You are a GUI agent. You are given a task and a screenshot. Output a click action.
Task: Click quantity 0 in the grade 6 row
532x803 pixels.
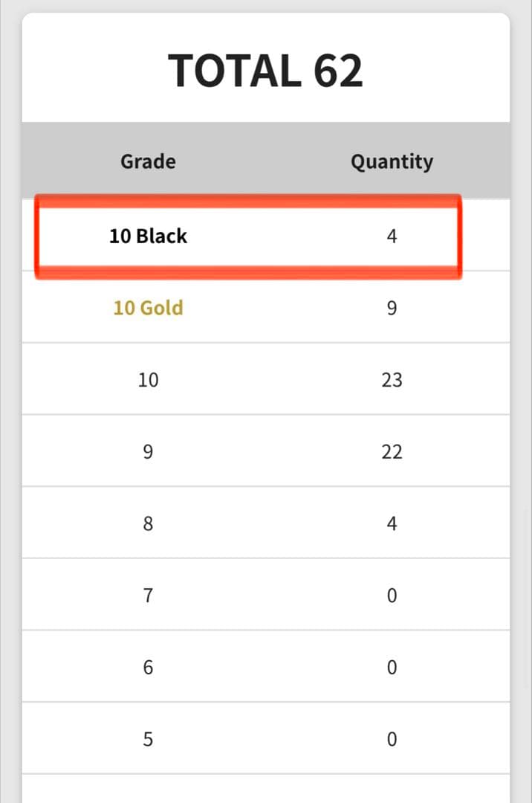coord(392,667)
